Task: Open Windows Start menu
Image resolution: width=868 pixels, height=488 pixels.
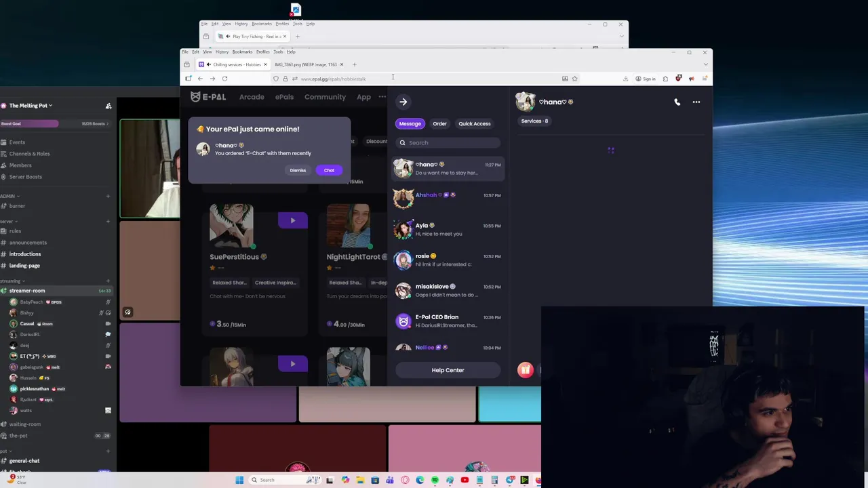Action: [239, 480]
